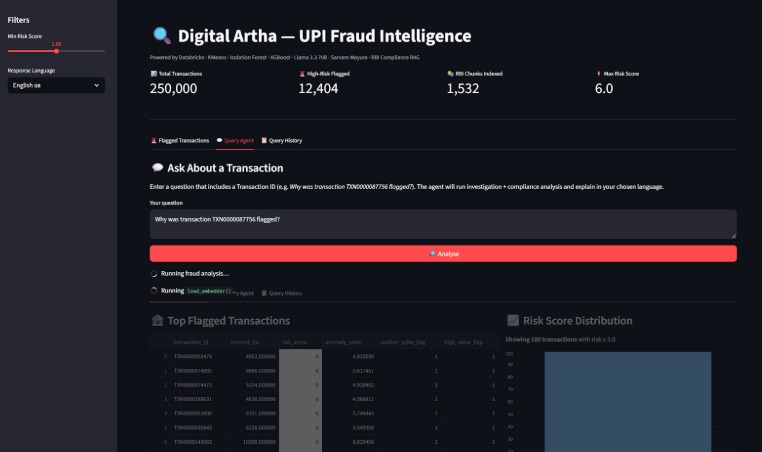Click the red Analyse button
762x452 pixels.
[x=443, y=254]
